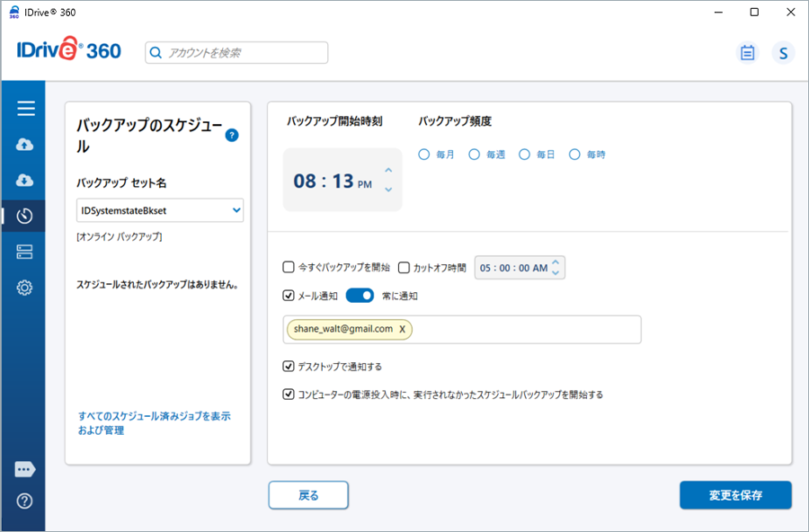Open the cloud restore download icon
Image resolution: width=809 pixels, height=532 pixels.
25,181
